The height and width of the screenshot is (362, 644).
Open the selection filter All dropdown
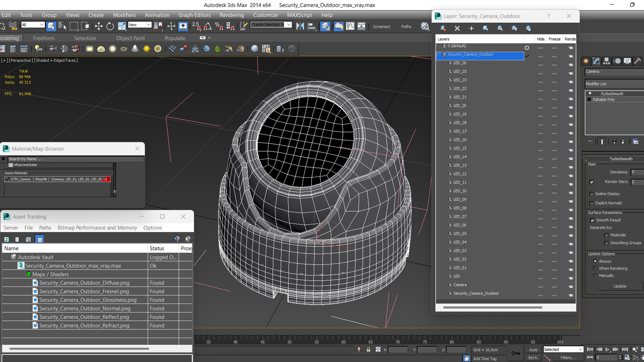(x=33, y=25)
